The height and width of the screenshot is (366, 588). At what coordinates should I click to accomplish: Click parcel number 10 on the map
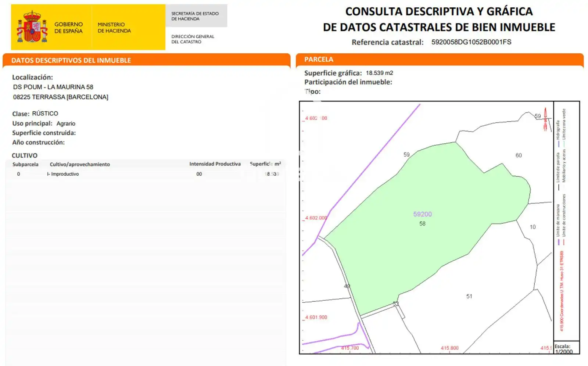click(533, 227)
